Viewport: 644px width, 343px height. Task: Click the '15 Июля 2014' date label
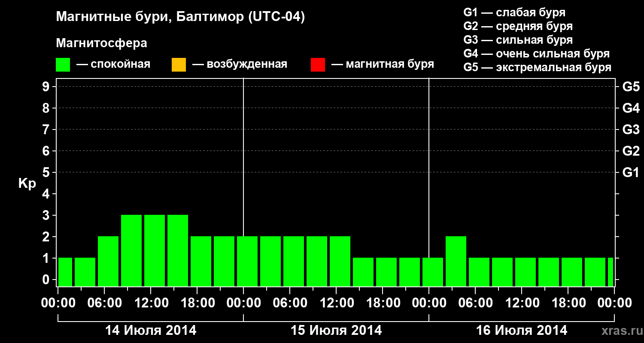click(336, 331)
